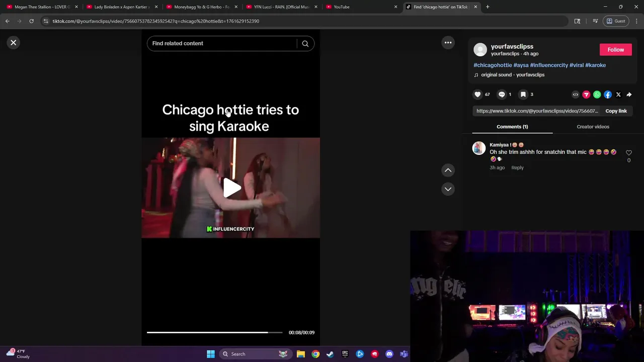Screen dimensions: 644x362
Task: Share the video to WhatsApp
Action: click(x=597, y=95)
